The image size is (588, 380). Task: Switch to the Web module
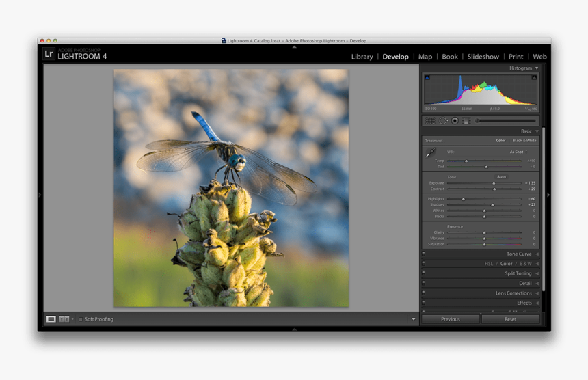[x=539, y=57]
